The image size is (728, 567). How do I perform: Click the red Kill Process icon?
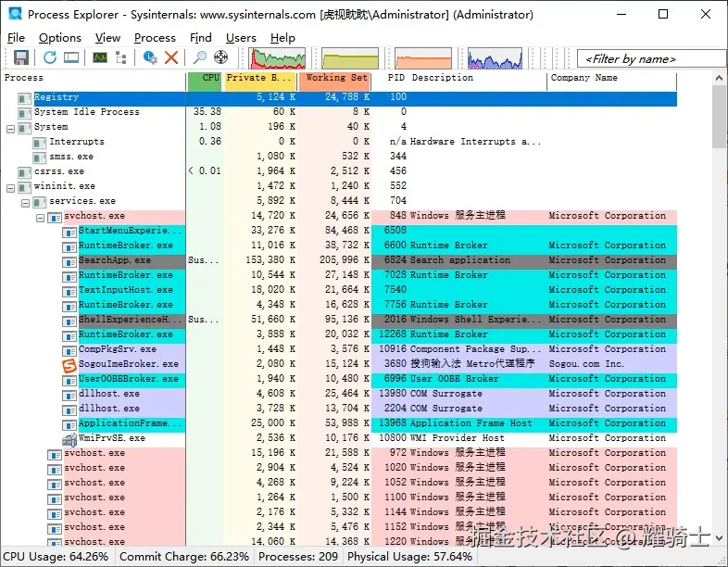tap(171, 57)
